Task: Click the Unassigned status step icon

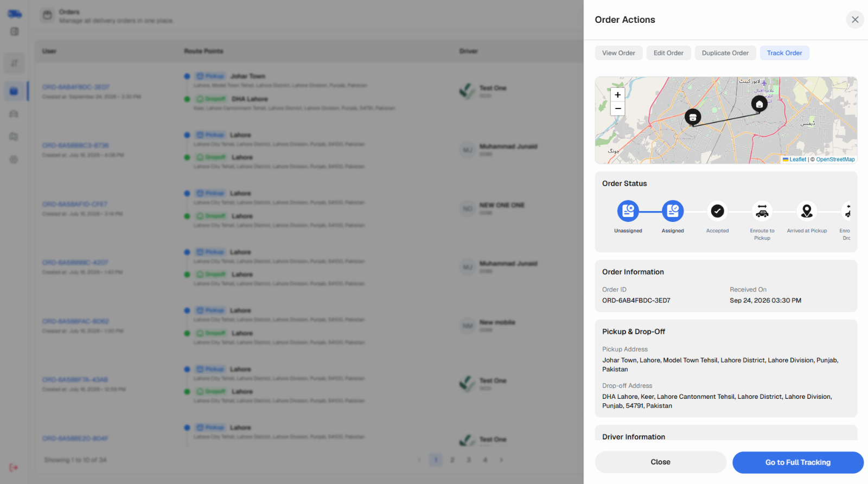Action: tap(628, 211)
